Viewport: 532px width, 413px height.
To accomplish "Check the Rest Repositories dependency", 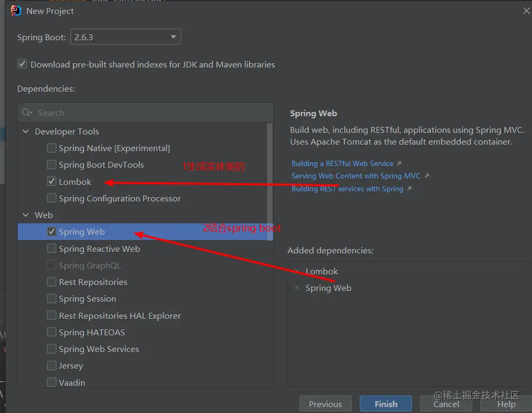I will tap(51, 282).
